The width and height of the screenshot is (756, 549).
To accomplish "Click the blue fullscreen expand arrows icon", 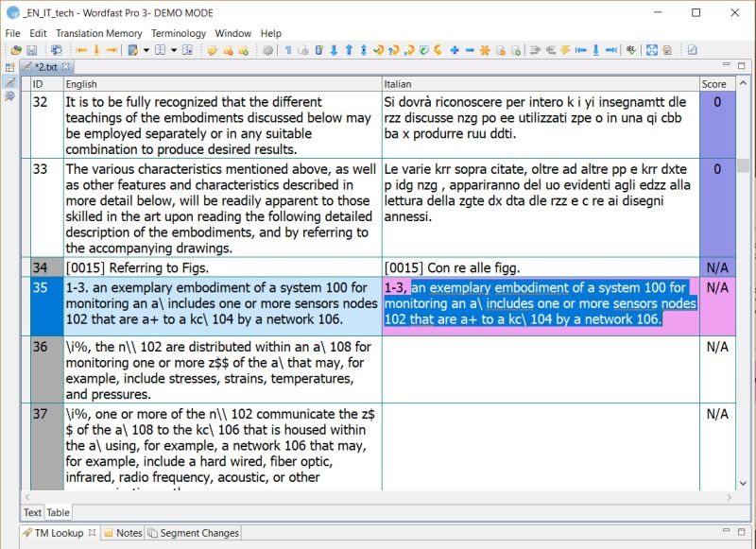I will click(652, 50).
